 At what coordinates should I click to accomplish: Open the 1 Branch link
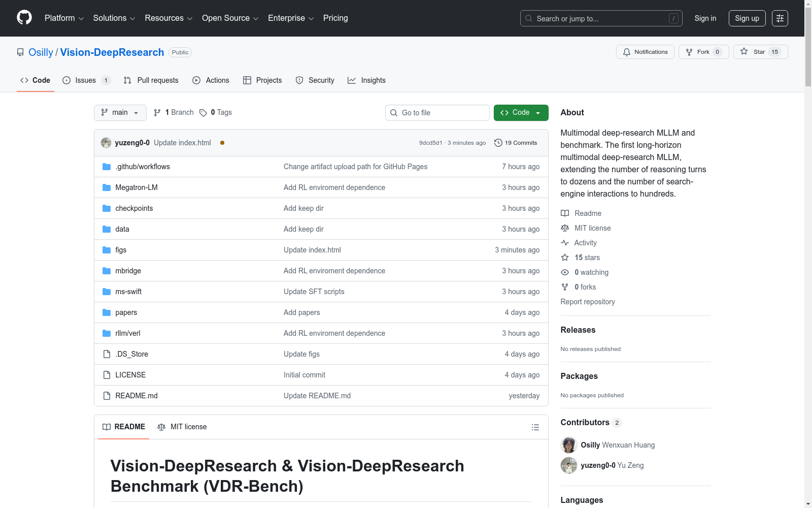click(x=174, y=113)
